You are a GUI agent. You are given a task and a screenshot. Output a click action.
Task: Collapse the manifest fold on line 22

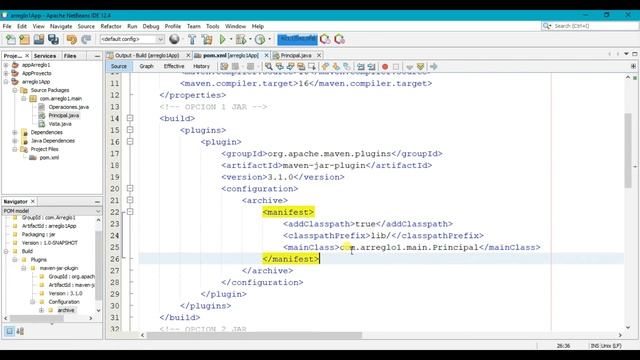(130, 212)
